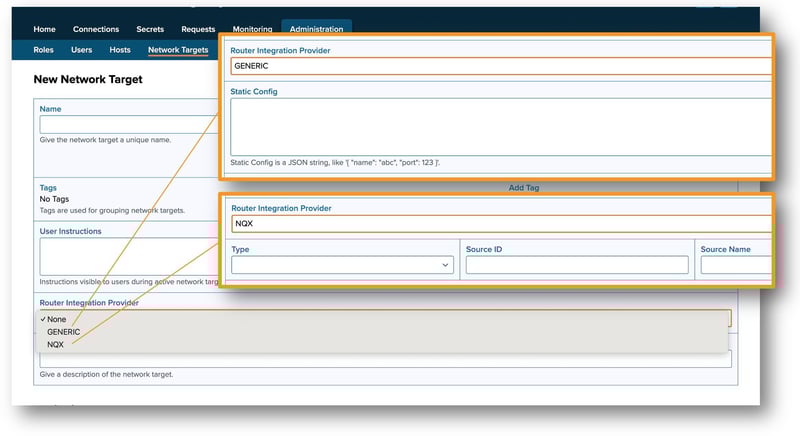The image size is (800, 436).
Task: Navigate to the Users sub-tab
Action: coord(82,49)
